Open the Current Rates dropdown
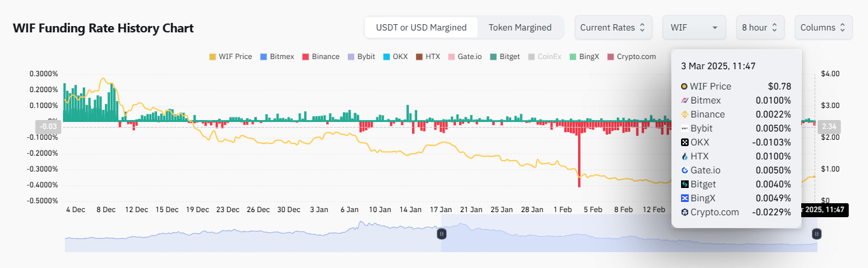Image resolution: width=868 pixels, height=268 pixels. (613, 27)
